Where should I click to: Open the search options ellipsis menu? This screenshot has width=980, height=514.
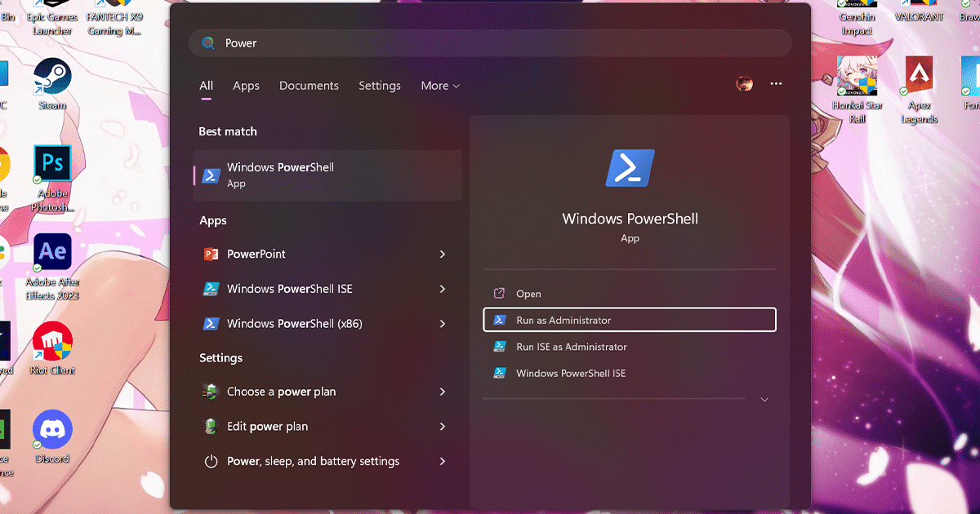pos(775,83)
